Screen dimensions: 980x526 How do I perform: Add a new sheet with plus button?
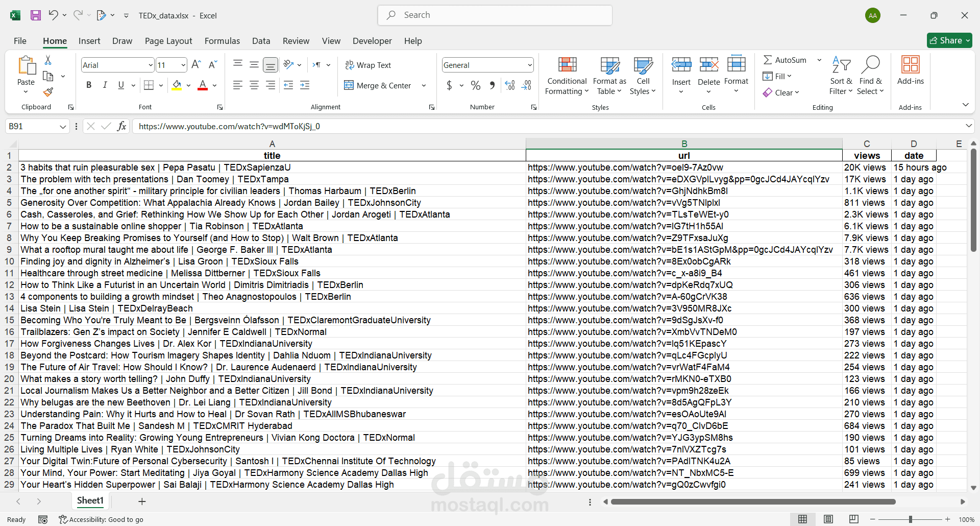click(142, 501)
